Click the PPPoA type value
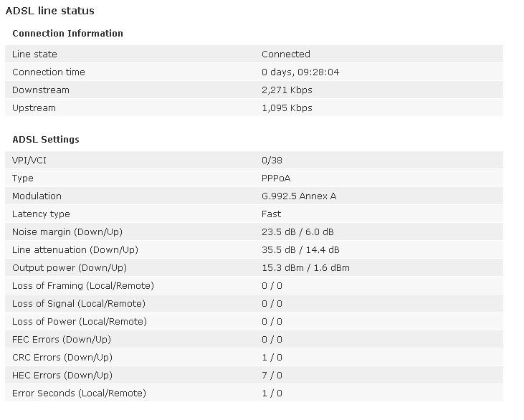The height and width of the screenshot is (420, 524). point(276,178)
